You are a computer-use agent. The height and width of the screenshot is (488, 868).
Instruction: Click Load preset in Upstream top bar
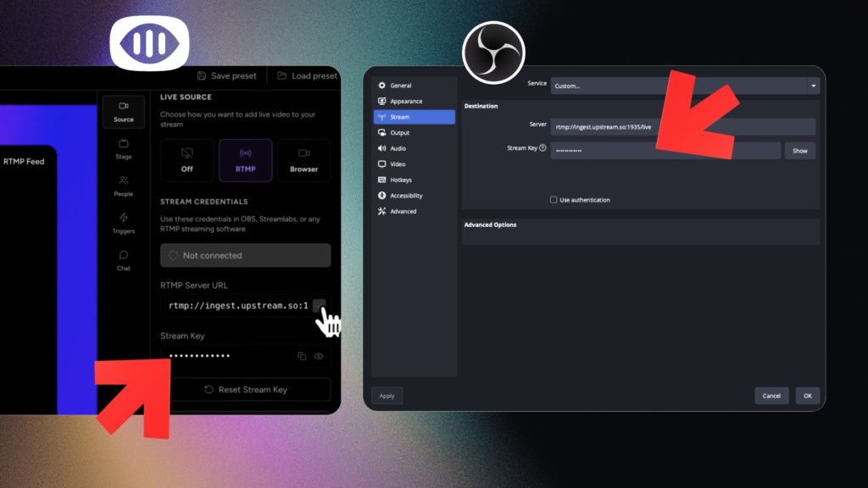pos(307,75)
